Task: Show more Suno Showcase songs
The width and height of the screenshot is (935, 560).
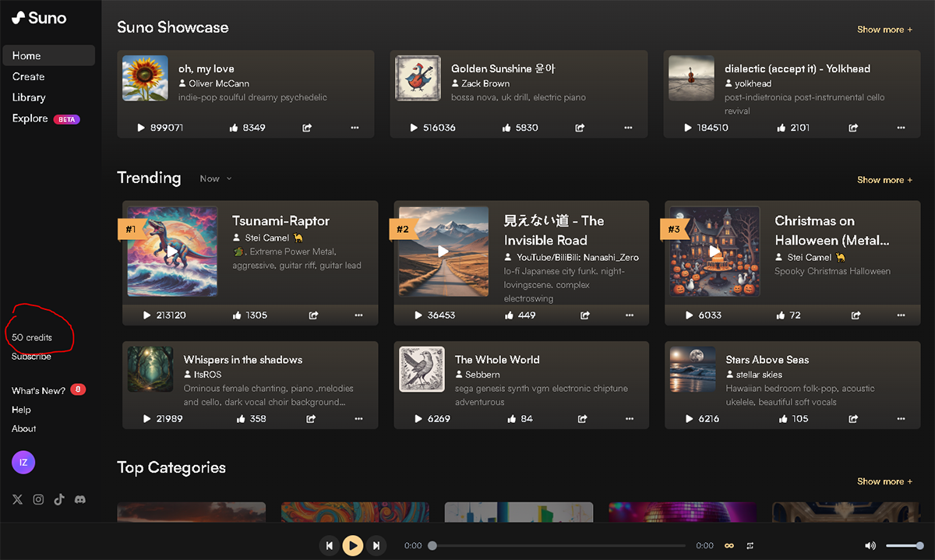Action: click(x=885, y=30)
